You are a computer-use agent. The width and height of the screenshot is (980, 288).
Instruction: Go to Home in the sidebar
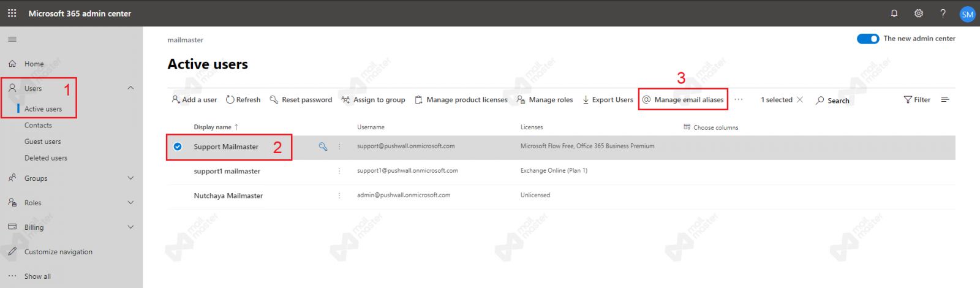point(34,64)
